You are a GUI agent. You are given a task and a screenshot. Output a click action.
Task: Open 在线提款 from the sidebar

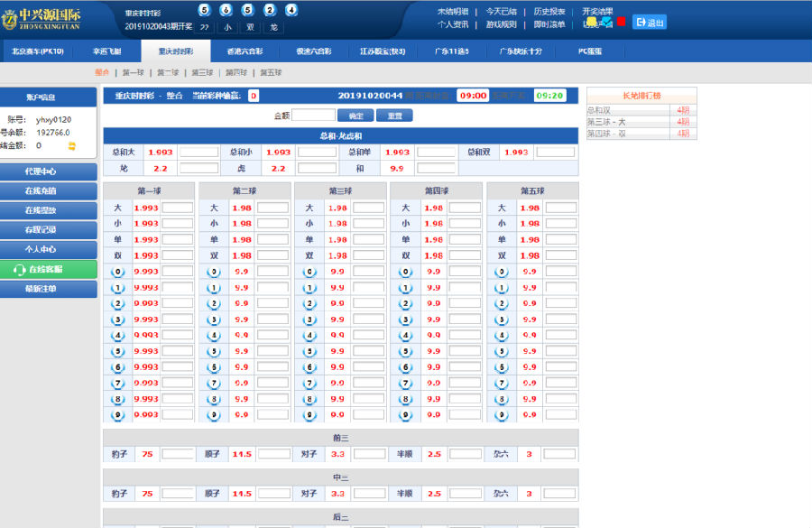pos(48,210)
